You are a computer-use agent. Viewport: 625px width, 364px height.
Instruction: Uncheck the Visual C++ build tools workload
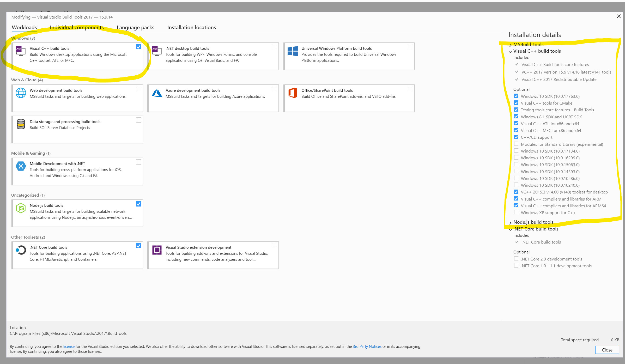(139, 47)
